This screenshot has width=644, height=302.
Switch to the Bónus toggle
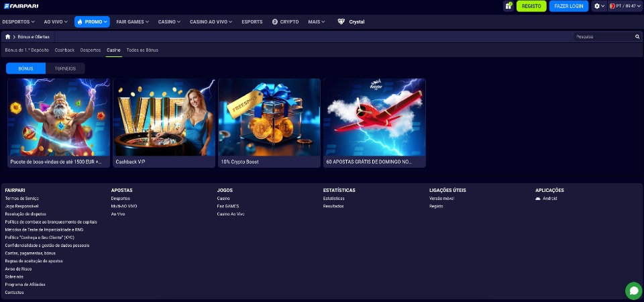tap(26, 68)
